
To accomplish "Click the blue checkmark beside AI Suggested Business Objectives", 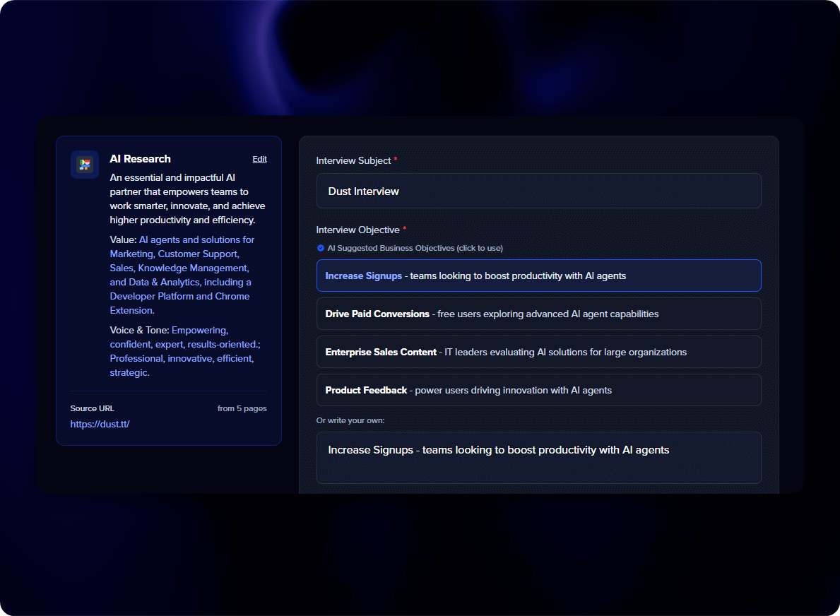I will pos(319,248).
